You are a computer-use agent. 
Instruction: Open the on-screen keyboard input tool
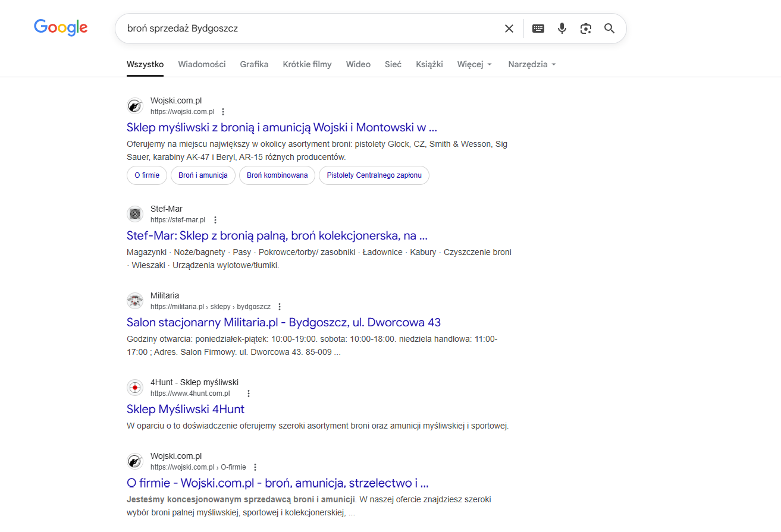click(x=538, y=29)
